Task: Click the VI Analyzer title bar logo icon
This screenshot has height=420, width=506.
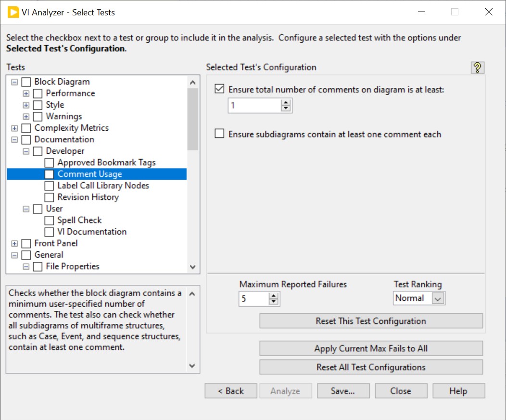Action: point(13,12)
